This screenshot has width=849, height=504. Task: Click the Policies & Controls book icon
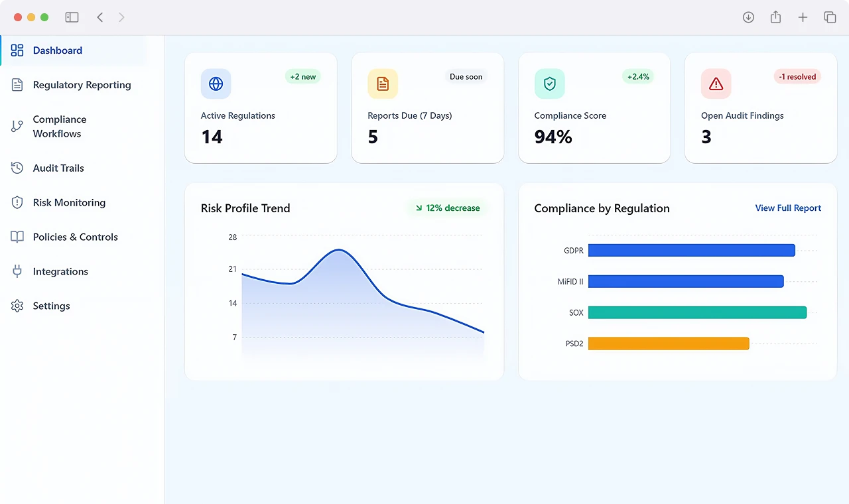click(x=17, y=237)
